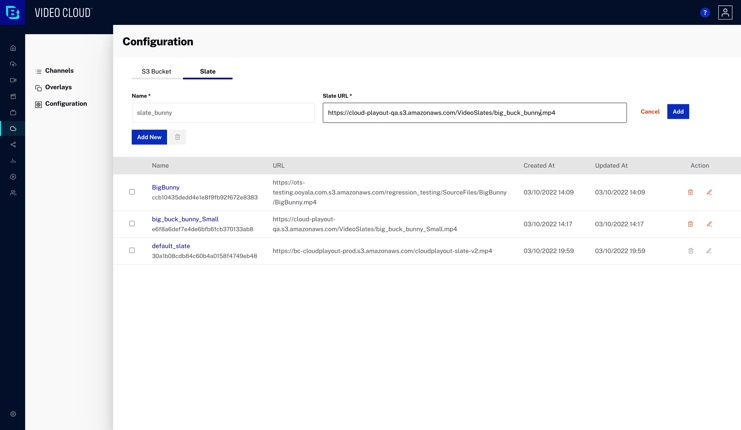Tick the big_buck_bunny_Small row checkbox
Image resolution: width=741 pixels, height=430 pixels.
click(x=132, y=224)
